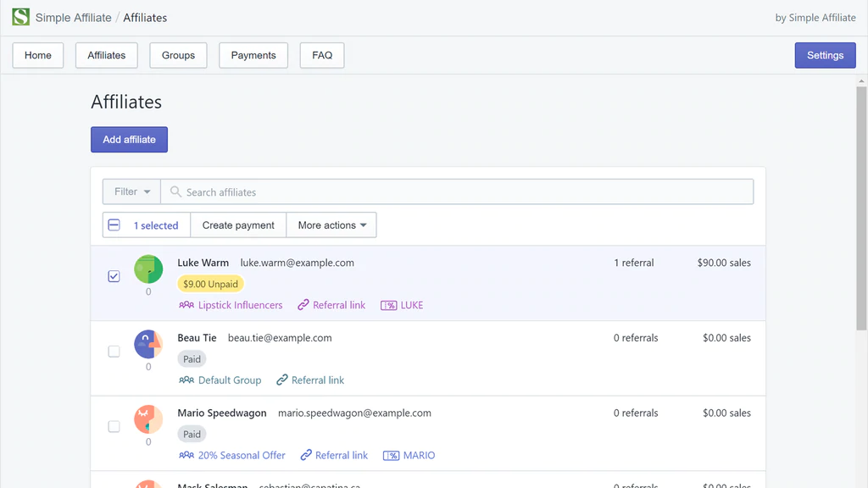This screenshot has width=868, height=488.
Task: Click Mario Speedwagon's avatar icon
Action: pyautogui.click(x=148, y=419)
